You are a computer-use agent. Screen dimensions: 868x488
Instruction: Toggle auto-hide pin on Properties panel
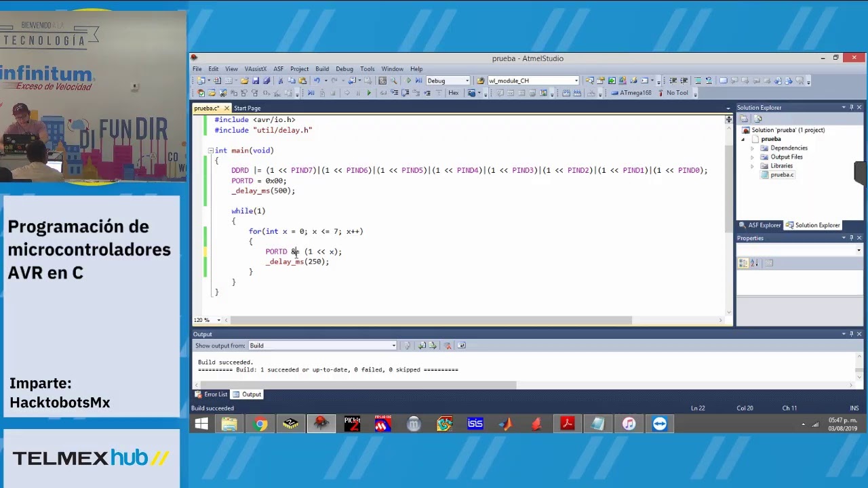coord(851,239)
